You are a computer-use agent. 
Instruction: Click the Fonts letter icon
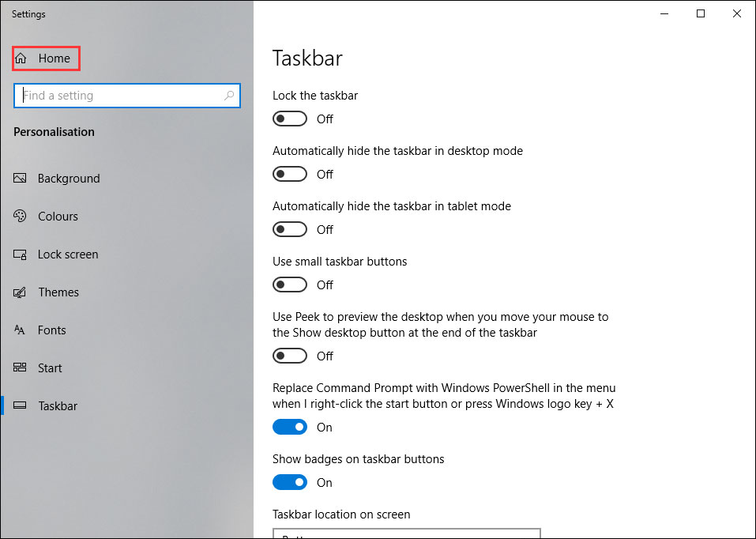20,330
